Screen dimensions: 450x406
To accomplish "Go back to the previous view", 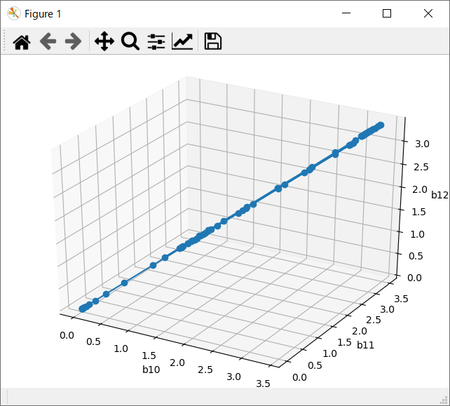I will (48, 42).
